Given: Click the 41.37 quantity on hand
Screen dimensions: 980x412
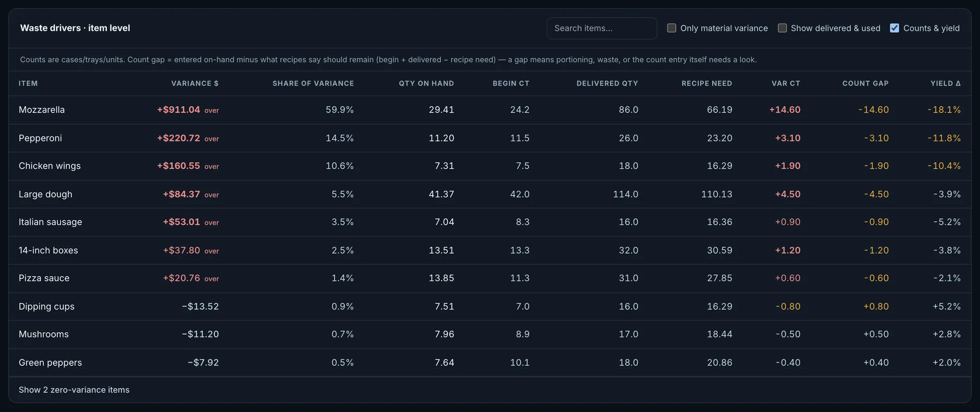Looking at the screenshot, I should click(441, 194).
